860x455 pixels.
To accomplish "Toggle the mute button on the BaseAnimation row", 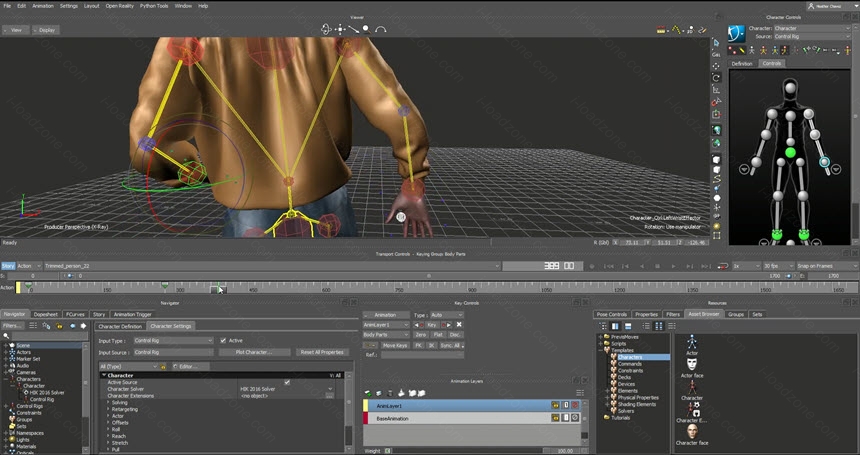I will click(x=575, y=418).
